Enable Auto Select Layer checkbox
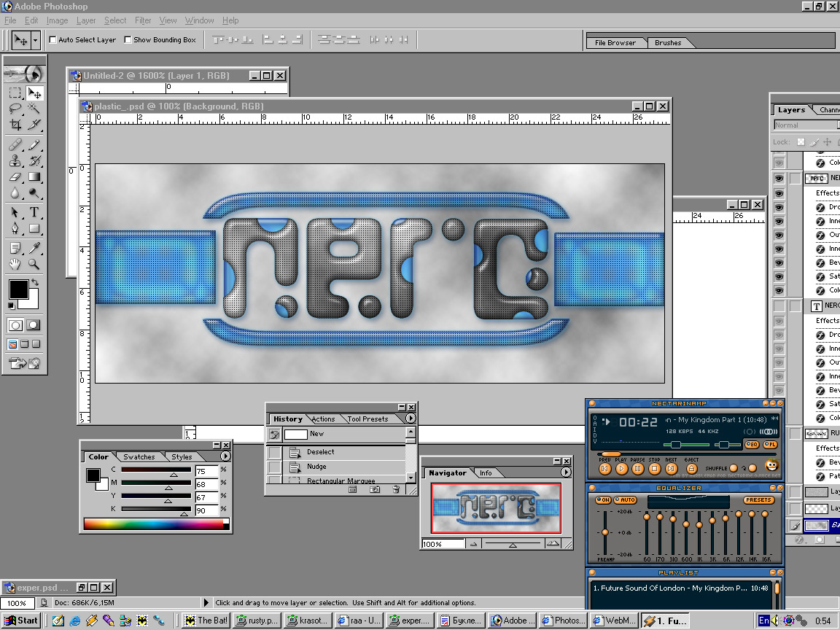This screenshot has height=630, width=840. pos(52,39)
